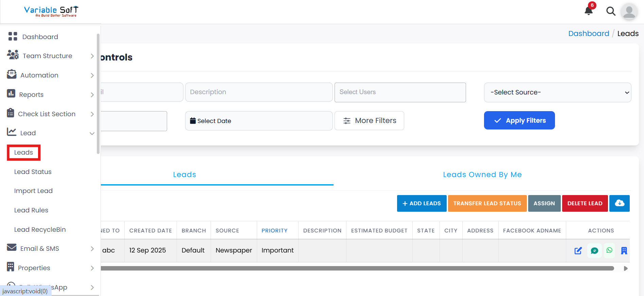Click the 'Important' priority cell
The height and width of the screenshot is (296, 644).
pyautogui.click(x=278, y=250)
